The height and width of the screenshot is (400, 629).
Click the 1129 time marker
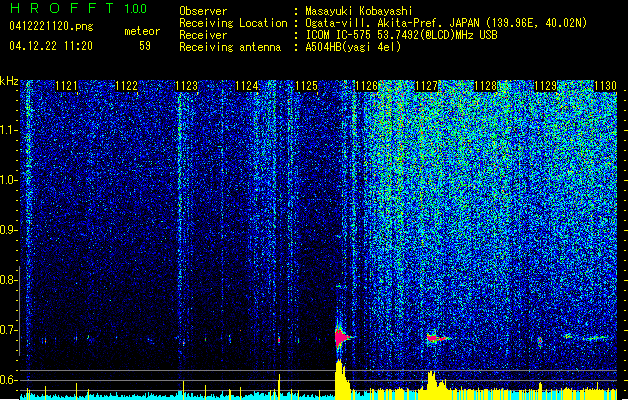(x=546, y=86)
